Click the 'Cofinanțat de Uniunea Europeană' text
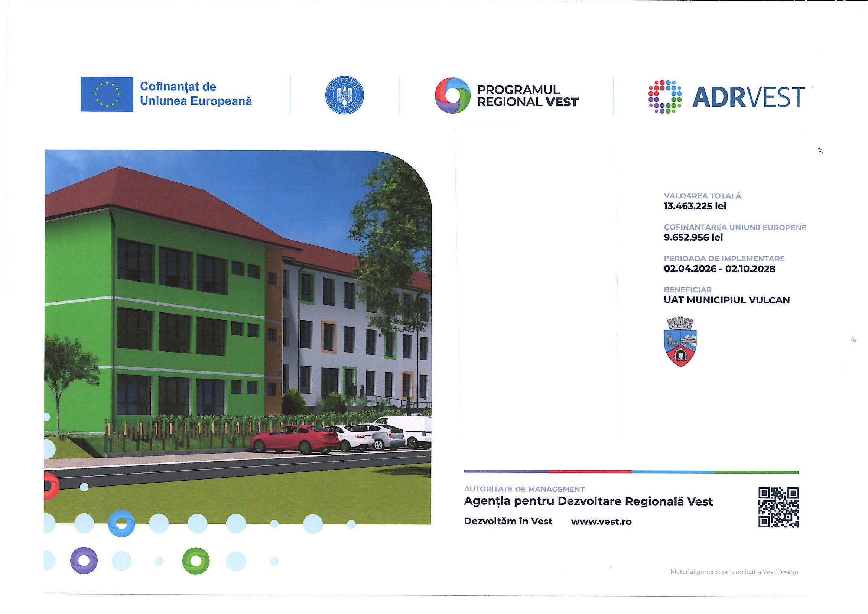 [x=195, y=94]
